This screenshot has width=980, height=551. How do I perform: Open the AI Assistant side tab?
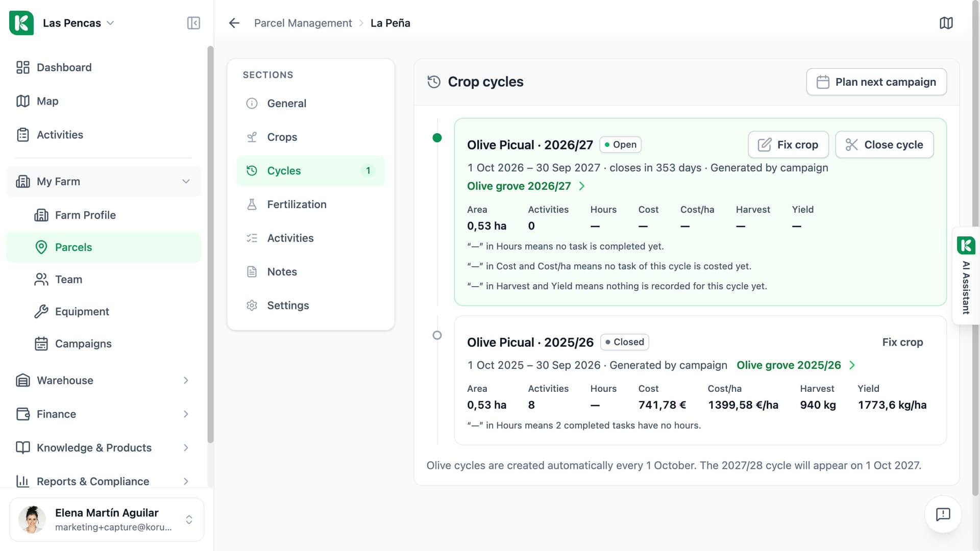[966, 275]
